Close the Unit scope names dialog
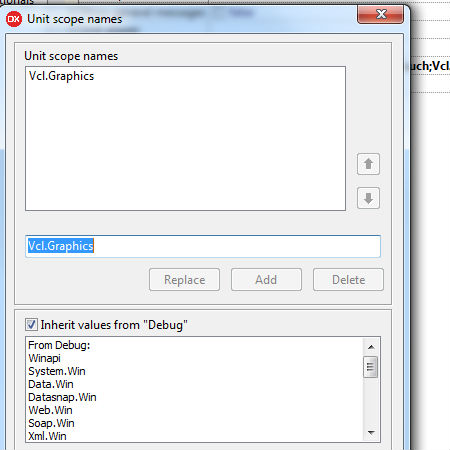 381,14
